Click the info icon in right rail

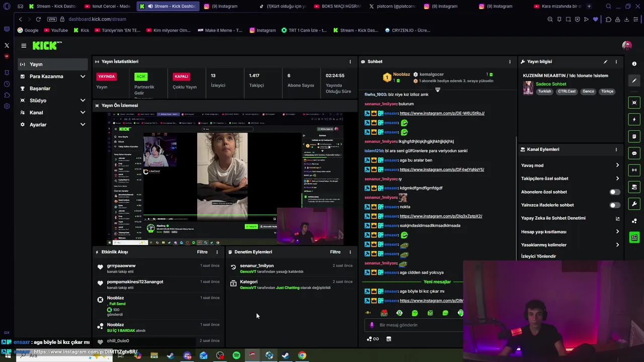pos(634,64)
